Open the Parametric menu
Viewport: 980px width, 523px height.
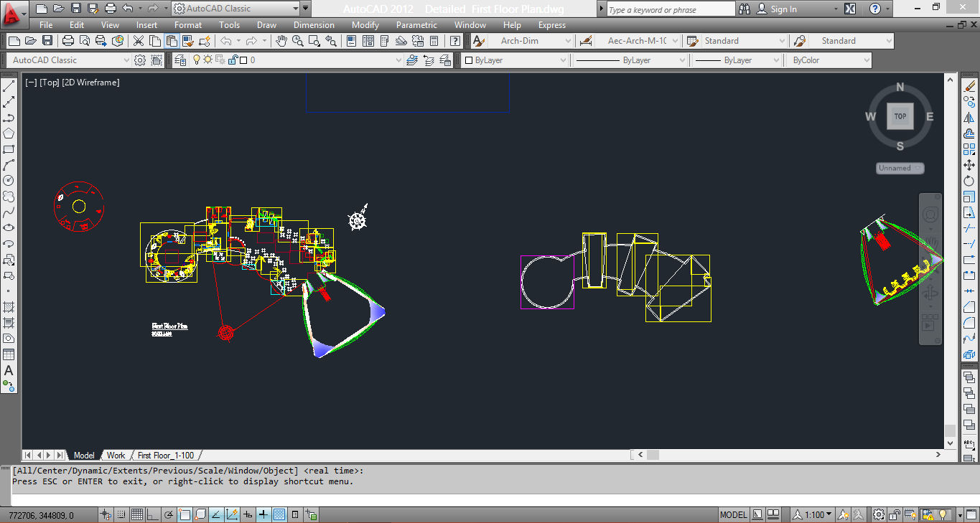click(x=416, y=25)
